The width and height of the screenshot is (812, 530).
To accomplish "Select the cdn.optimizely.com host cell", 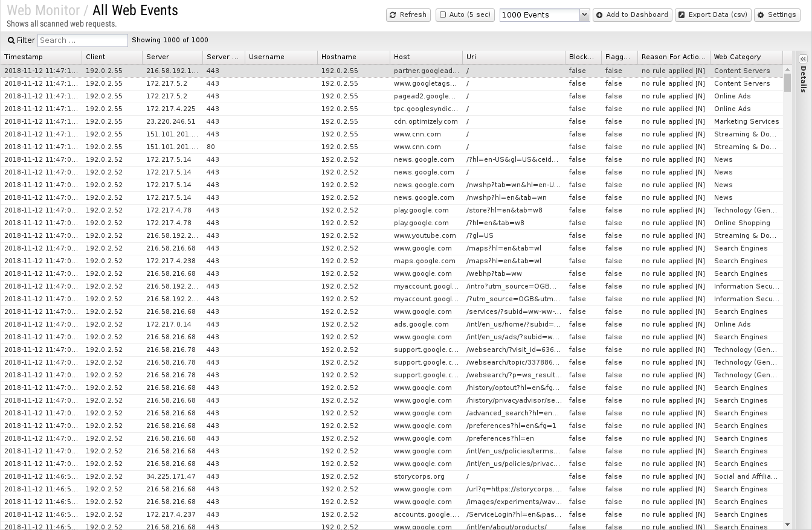I will [426, 121].
